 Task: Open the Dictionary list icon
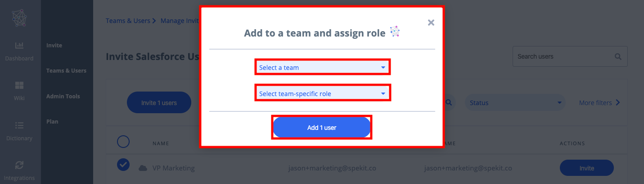click(x=19, y=125)
